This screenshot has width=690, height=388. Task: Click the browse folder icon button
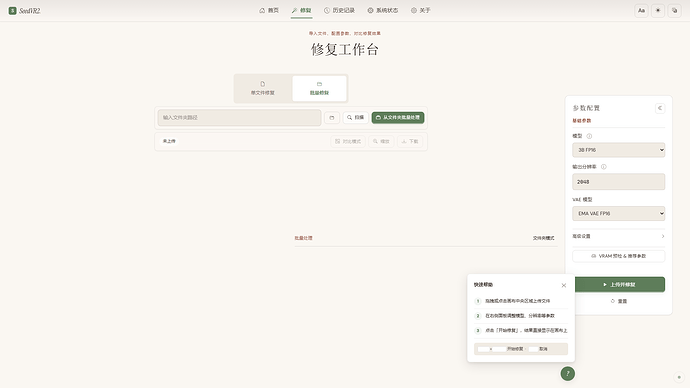(x=332, y=117)
